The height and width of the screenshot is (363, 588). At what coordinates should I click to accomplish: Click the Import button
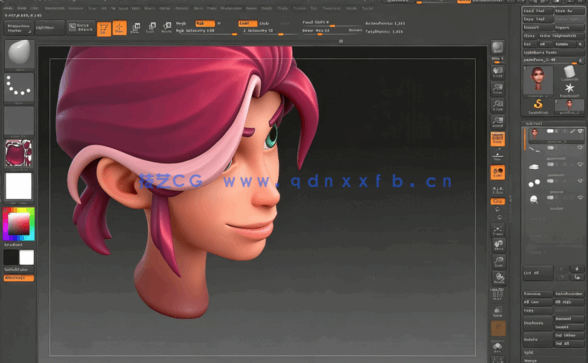point(537,27)
